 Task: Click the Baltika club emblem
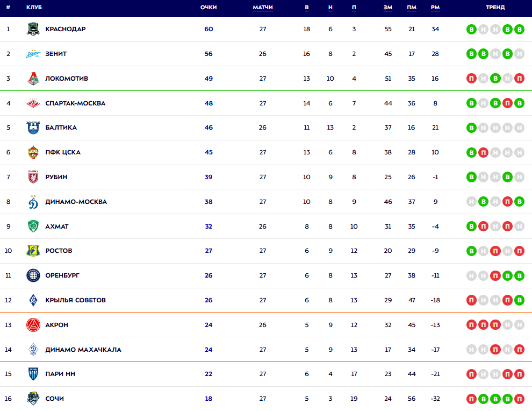33,127
